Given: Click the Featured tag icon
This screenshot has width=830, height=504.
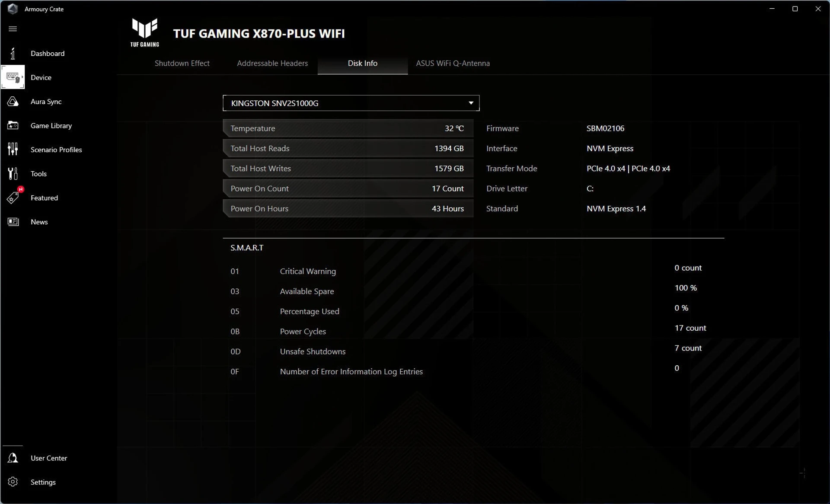Looking at the screenshot, I should [13, 198].
